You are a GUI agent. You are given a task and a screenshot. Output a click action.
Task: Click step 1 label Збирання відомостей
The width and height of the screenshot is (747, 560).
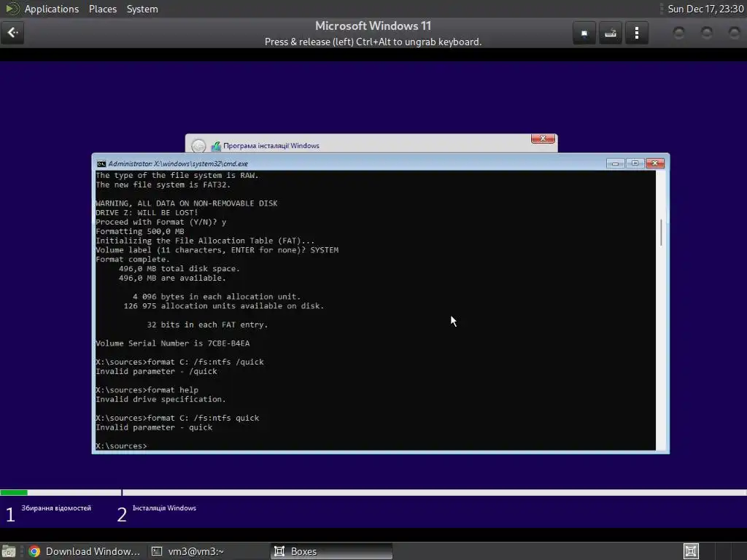coord(56,508)
